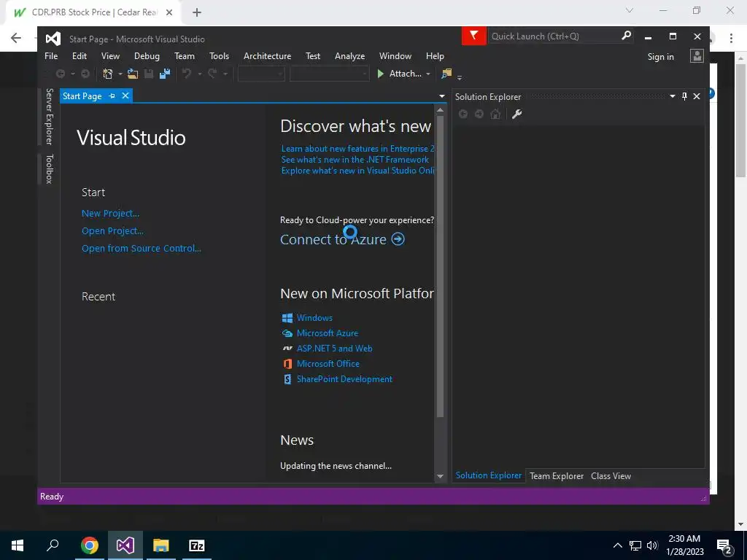Expand the Server Explorer side tab

pos(49,117)
